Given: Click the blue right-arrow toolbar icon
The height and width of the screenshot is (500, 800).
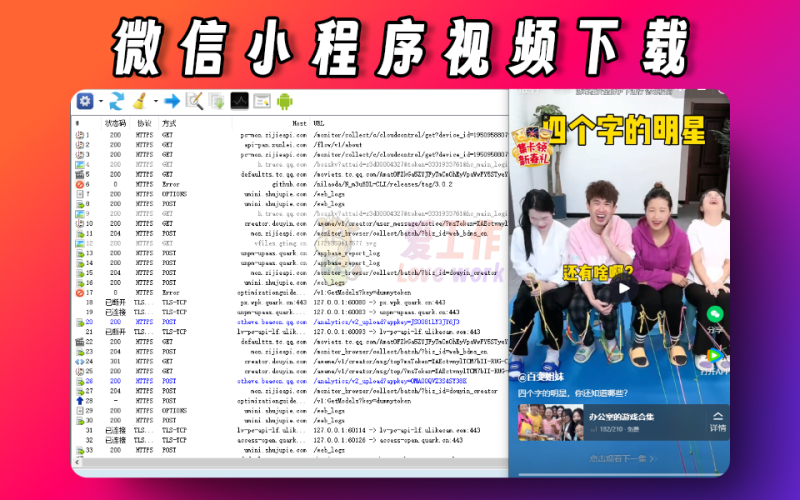Looking at the screenshot, I should pyautogui.click(x=172, y=101).
